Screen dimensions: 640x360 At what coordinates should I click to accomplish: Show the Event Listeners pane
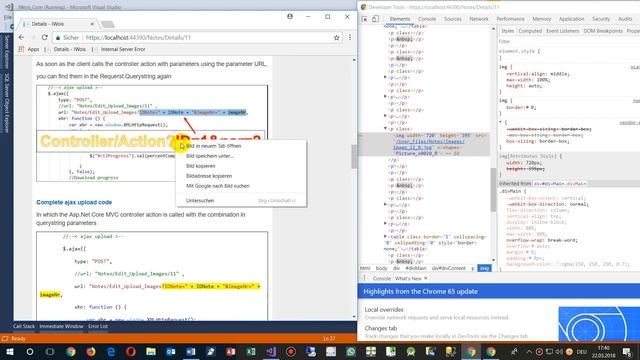(562, 31)
